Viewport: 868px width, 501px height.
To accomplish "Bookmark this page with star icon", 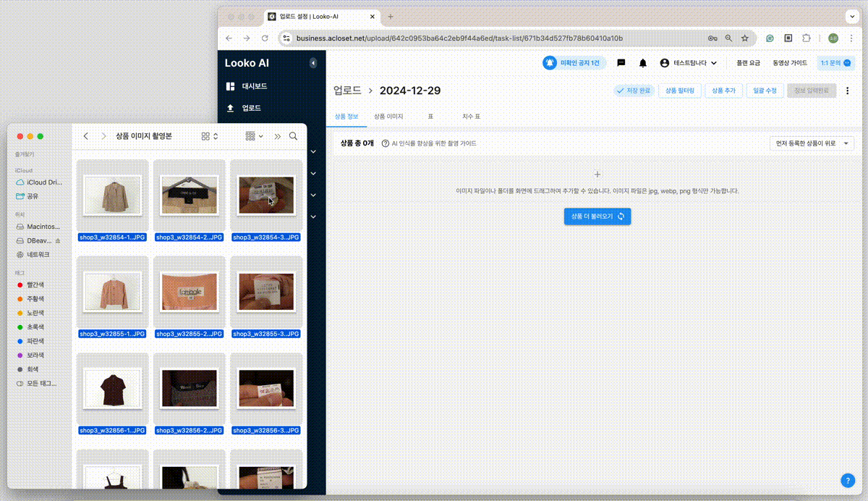I will point(744,38).
